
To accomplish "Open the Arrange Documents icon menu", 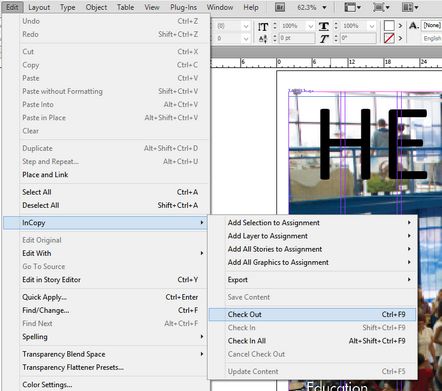I will coord(410,7).
